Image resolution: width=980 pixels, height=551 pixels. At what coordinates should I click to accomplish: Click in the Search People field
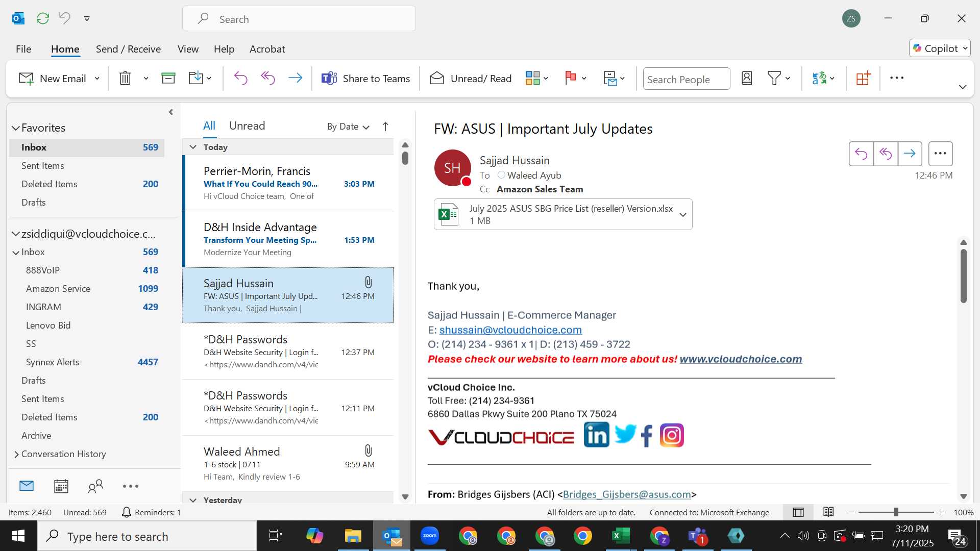pos(686,79)
